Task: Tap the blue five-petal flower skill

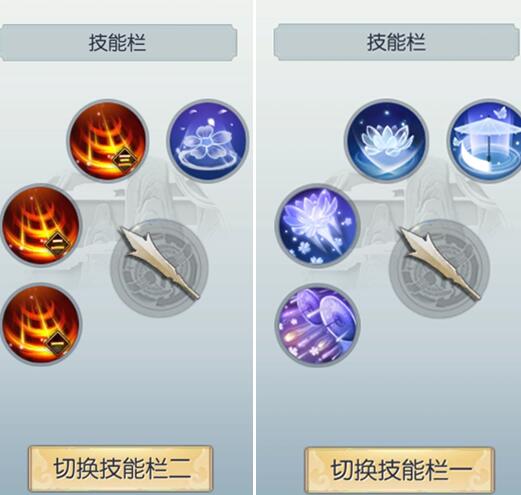Action: (208, 140)
